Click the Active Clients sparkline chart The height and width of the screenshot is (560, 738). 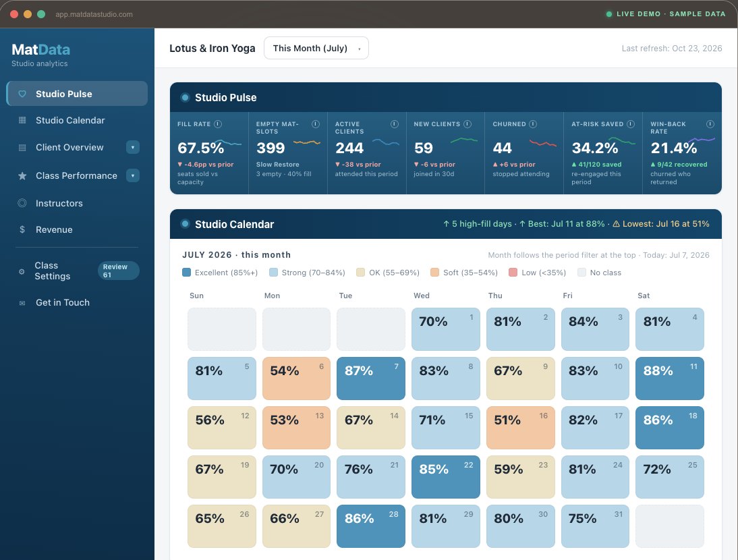386,142
